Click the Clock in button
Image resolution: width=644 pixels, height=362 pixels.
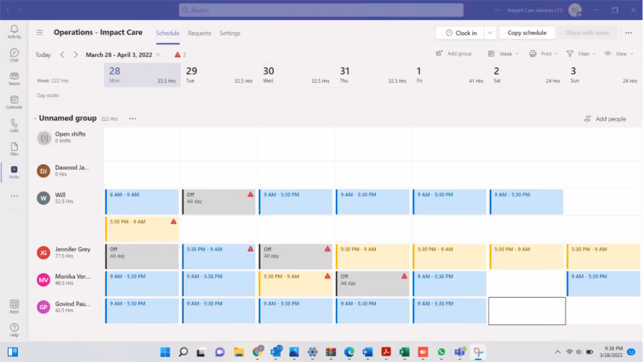coord(461,33)
